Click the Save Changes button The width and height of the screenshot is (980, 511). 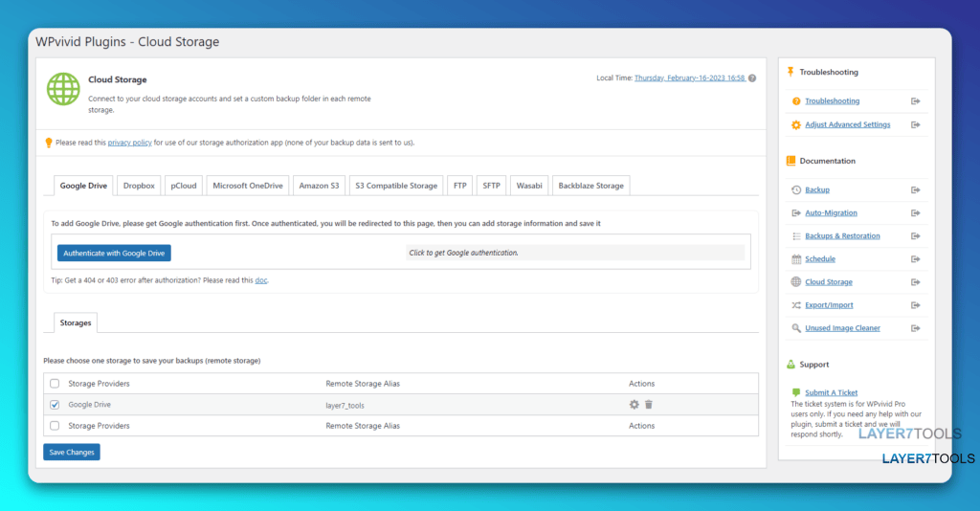tap(71, 453)
